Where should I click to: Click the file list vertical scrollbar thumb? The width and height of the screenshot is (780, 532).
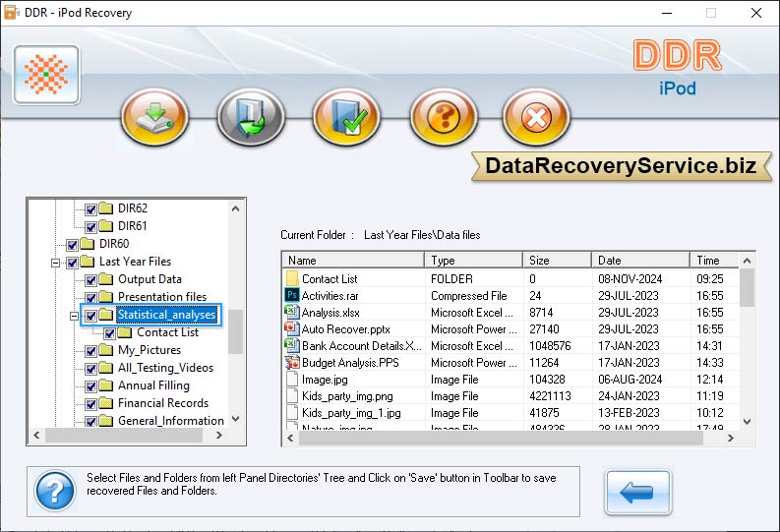[747, 288]
